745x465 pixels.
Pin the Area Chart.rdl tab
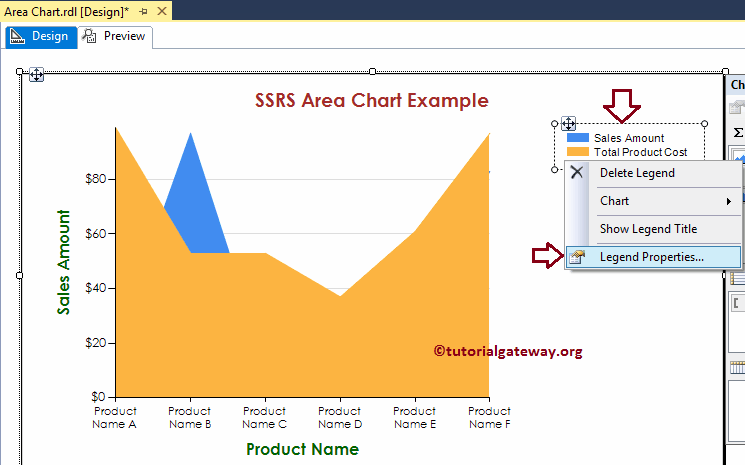[143, 11]
